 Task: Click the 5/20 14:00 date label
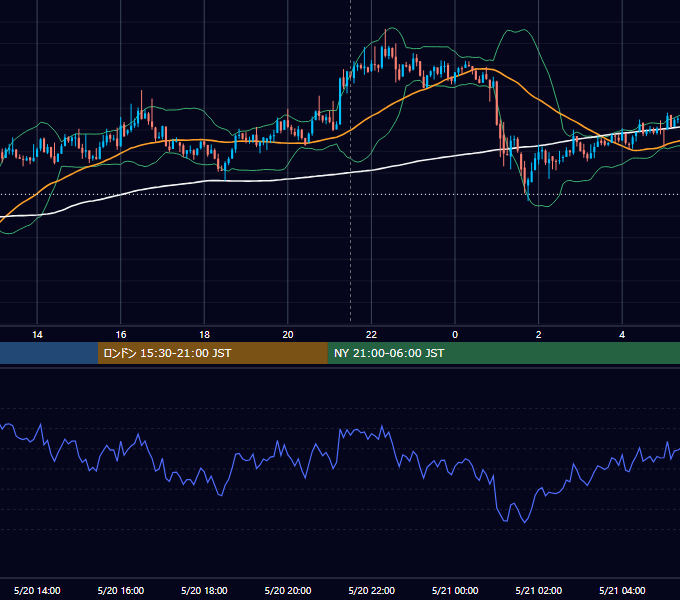pos(37,590)
